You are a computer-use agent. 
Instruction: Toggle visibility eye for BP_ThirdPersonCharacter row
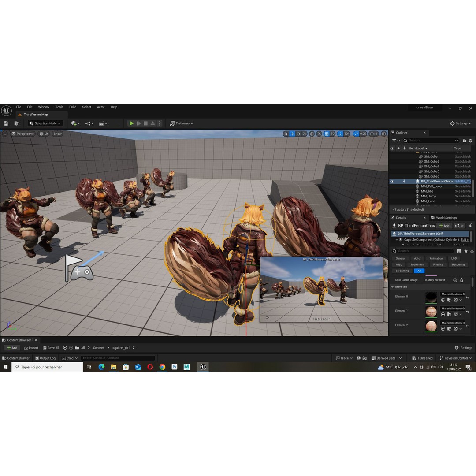click(x=392, y=182)
